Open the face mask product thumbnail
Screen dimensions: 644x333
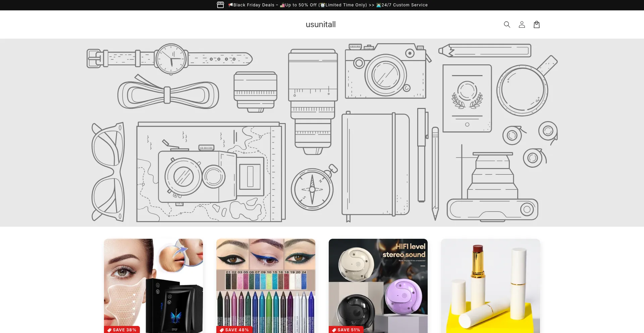click(x=153, y=286)
